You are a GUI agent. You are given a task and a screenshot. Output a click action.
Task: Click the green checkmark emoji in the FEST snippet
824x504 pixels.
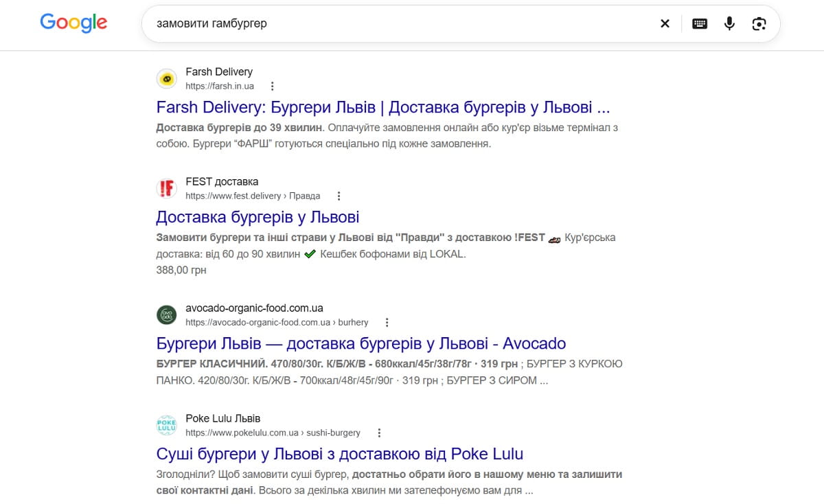pyautogui.click(x=310, y=254)
